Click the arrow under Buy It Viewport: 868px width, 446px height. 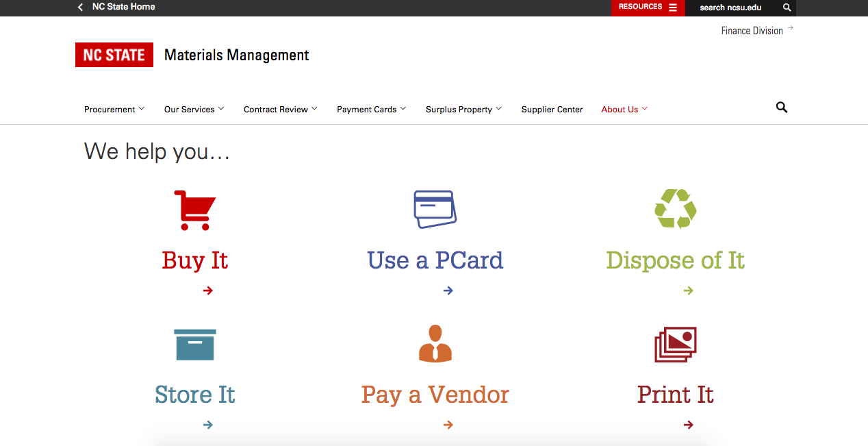(x=208, y=290)
